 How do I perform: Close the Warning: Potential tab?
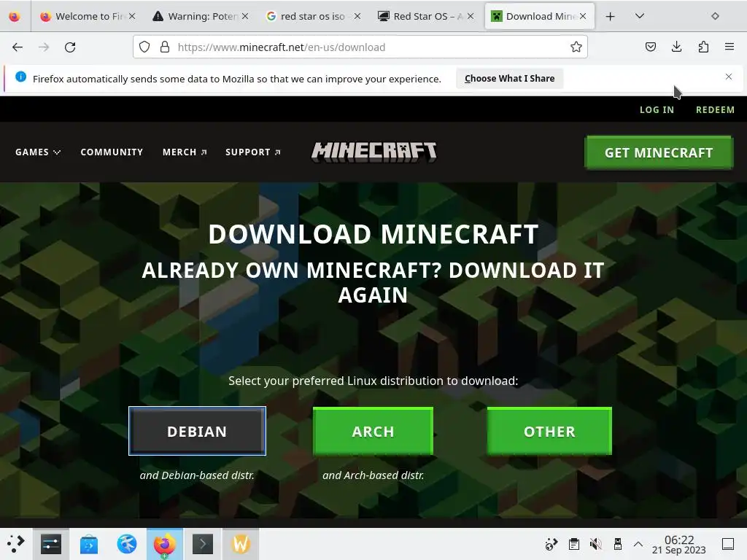click(245, 16)
